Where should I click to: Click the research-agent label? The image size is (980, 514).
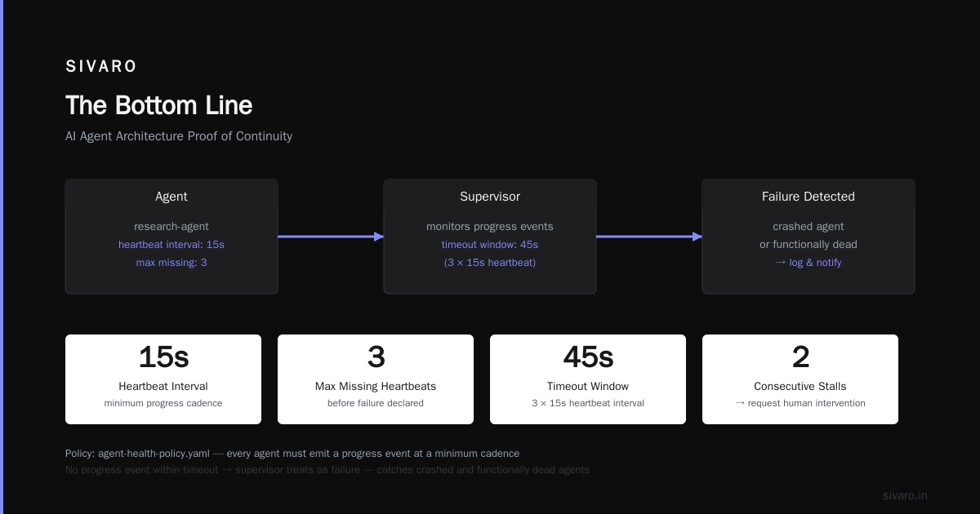coord(171,227)
